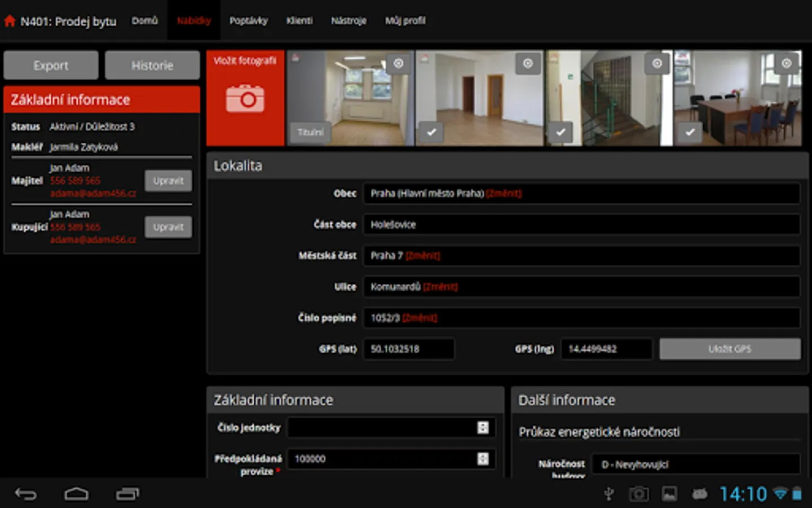The height and width of the screenshot is (508, 812).
Task: Click the Uložit GPS button
Action: (x=730, y=349)
